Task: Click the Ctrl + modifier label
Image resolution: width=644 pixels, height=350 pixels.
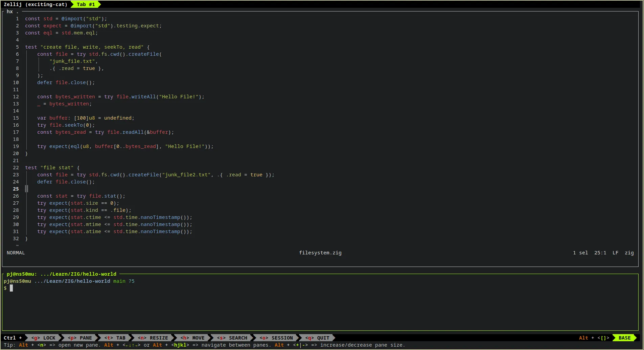Action: pos(13,338)
